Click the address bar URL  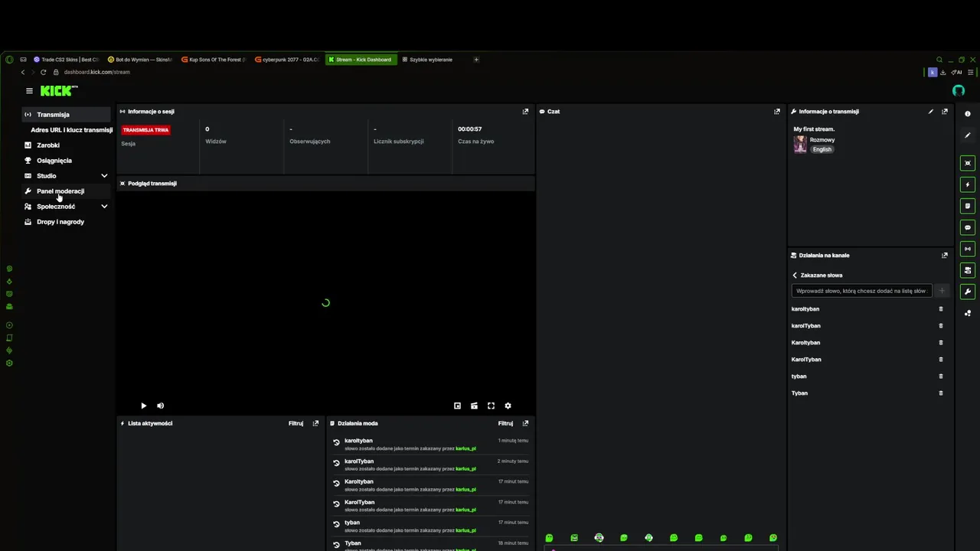[x=97, y=72]
